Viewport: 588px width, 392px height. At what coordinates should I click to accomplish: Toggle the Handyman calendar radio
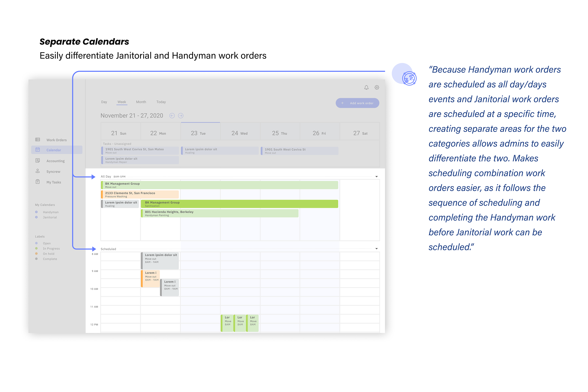(36, 212)
